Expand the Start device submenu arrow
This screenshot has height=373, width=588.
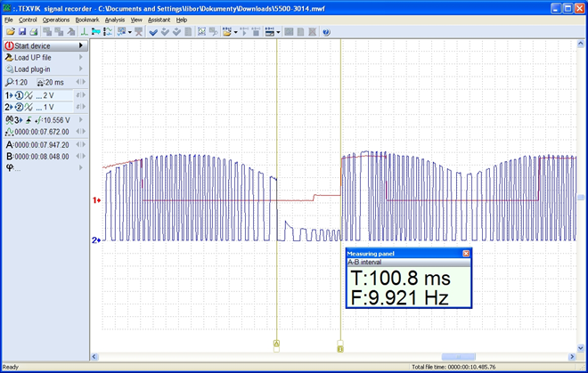tap(80, 45)
